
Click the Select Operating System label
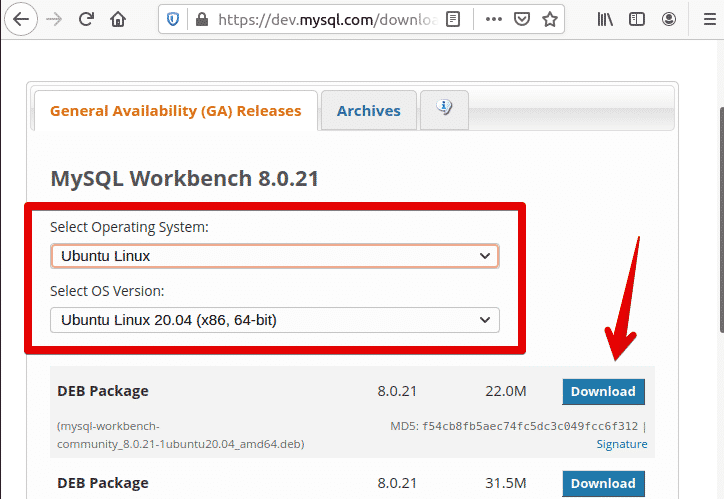point(129,227)
